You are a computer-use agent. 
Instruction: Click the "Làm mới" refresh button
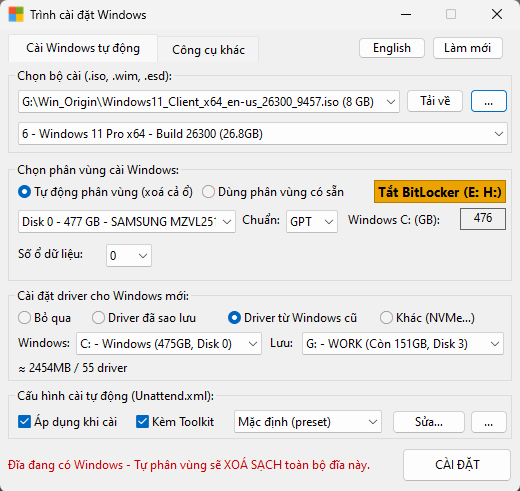coord(467,48)
